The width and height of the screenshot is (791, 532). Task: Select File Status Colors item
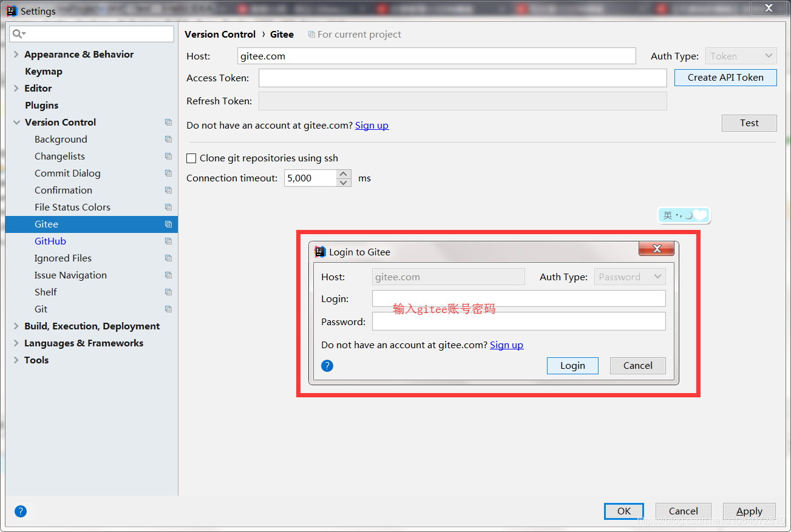click(72, 207)
